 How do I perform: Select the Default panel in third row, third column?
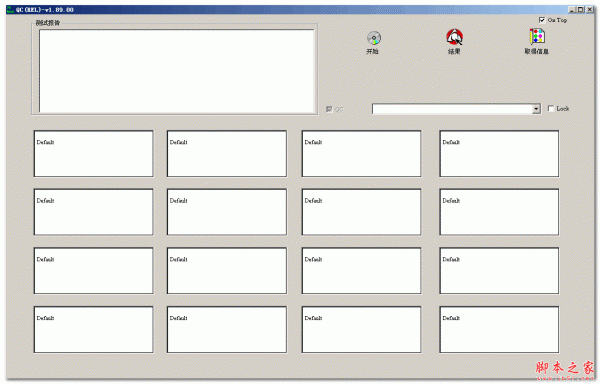(361, 271)
